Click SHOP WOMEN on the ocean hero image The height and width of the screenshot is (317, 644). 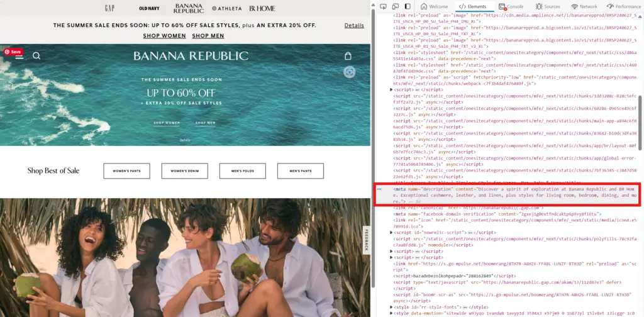tap(167, 123)
